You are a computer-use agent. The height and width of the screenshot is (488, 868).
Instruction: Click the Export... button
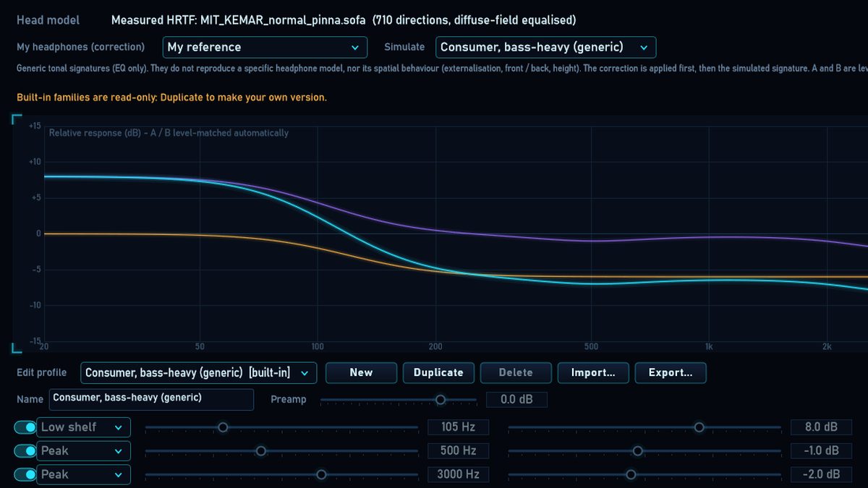click(x=671, y=373)
